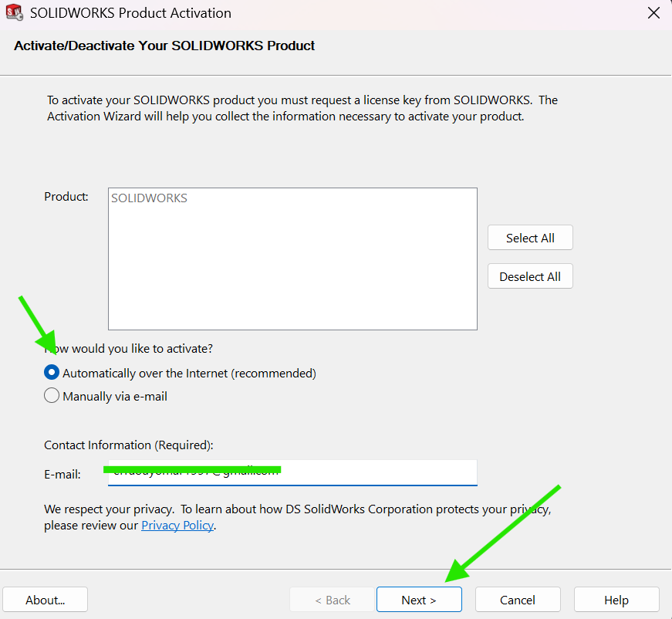This screenshot has width=672, height=619.
Task: Click the Select All button
Action: click(x=530, y=238)
